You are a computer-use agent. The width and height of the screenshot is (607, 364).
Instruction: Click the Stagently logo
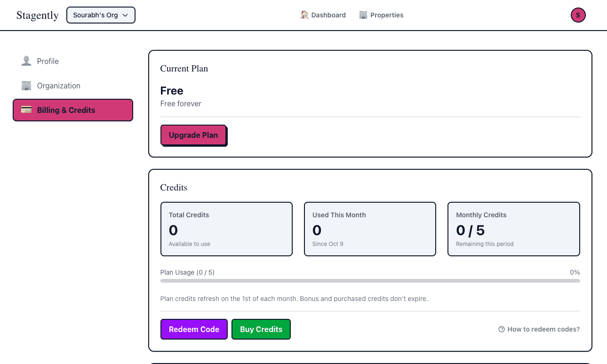(x=38, y=15)
